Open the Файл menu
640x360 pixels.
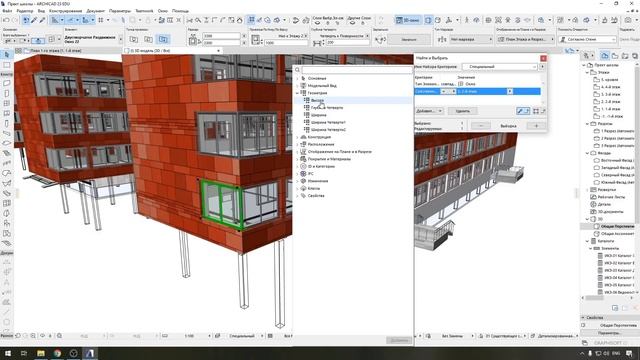click(7, 11)
